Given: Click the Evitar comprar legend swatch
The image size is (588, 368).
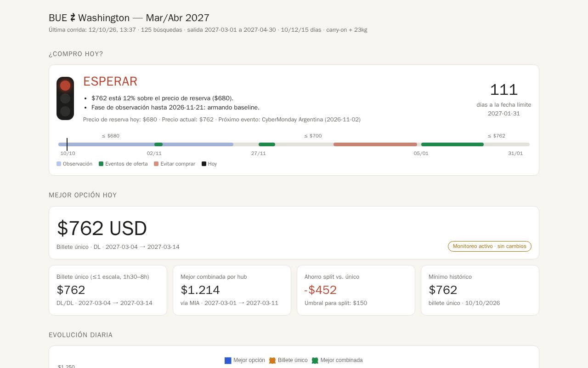Looking at the screenshot, I should coord(156,164).
